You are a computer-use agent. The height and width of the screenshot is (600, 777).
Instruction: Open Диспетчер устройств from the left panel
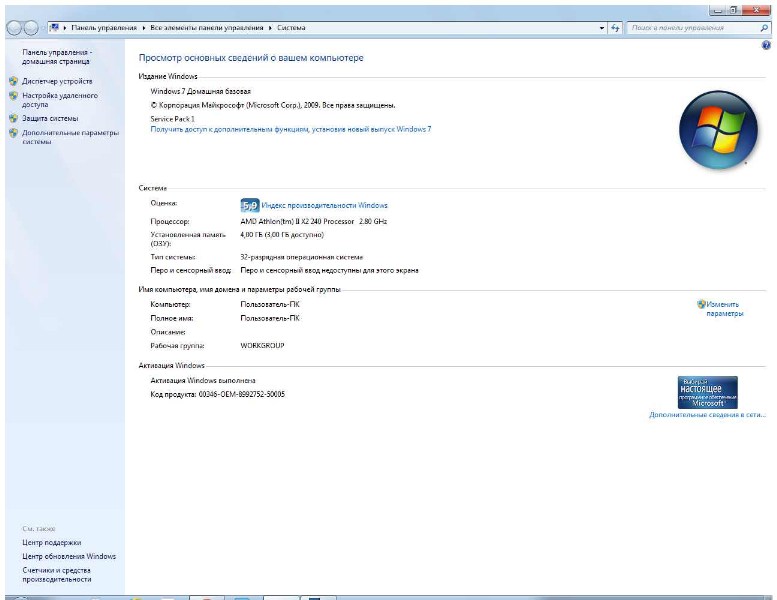(x=57, y=81)
